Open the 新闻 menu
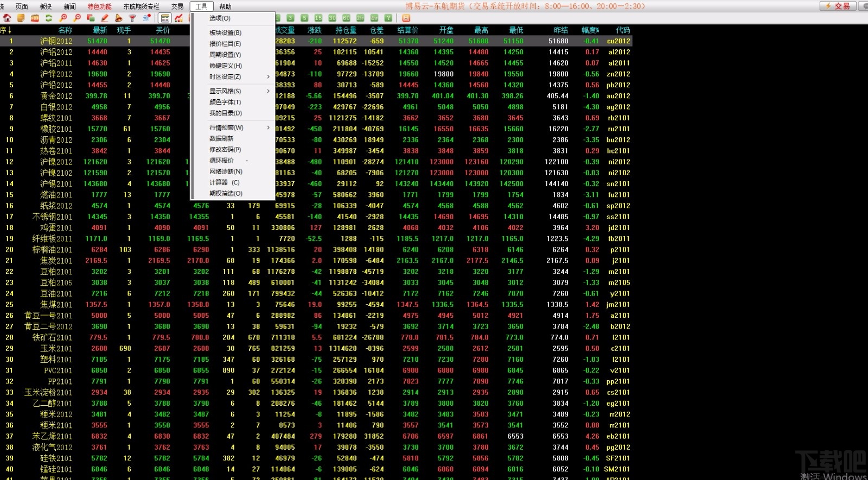Screen dimensions: 868x480 [70, 7]
